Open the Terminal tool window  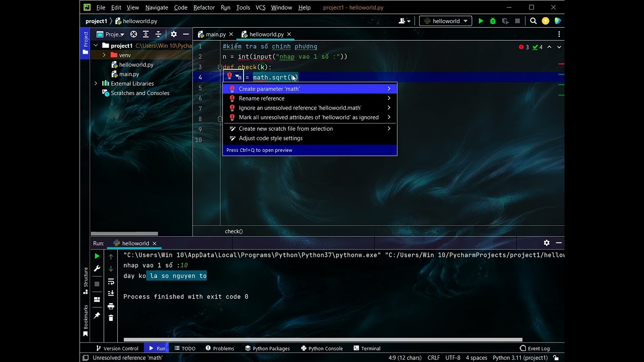[367, 348]
